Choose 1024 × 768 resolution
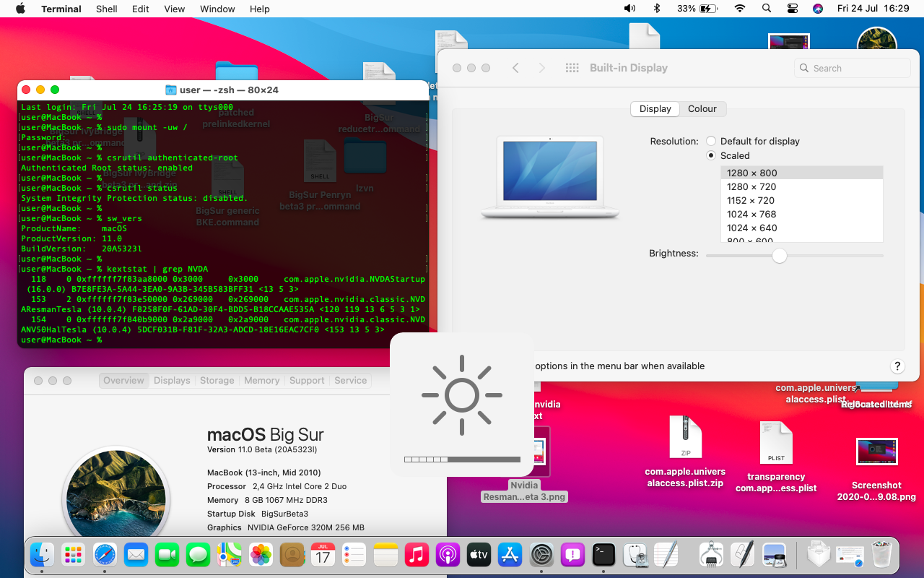 [802, 214]
